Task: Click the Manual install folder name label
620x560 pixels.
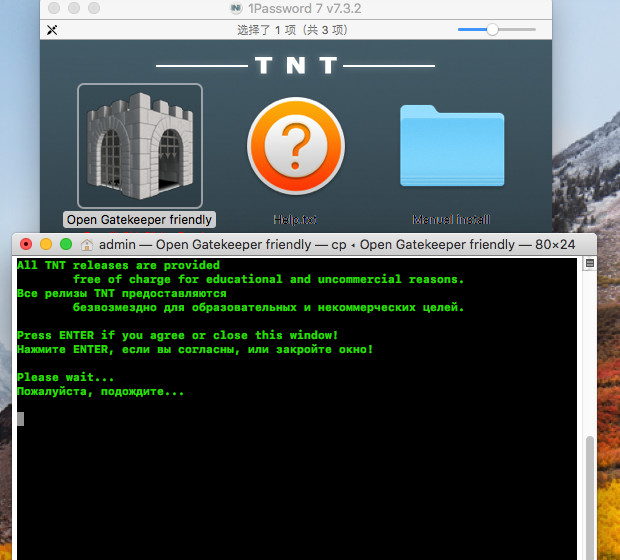Action: [451, 219]
